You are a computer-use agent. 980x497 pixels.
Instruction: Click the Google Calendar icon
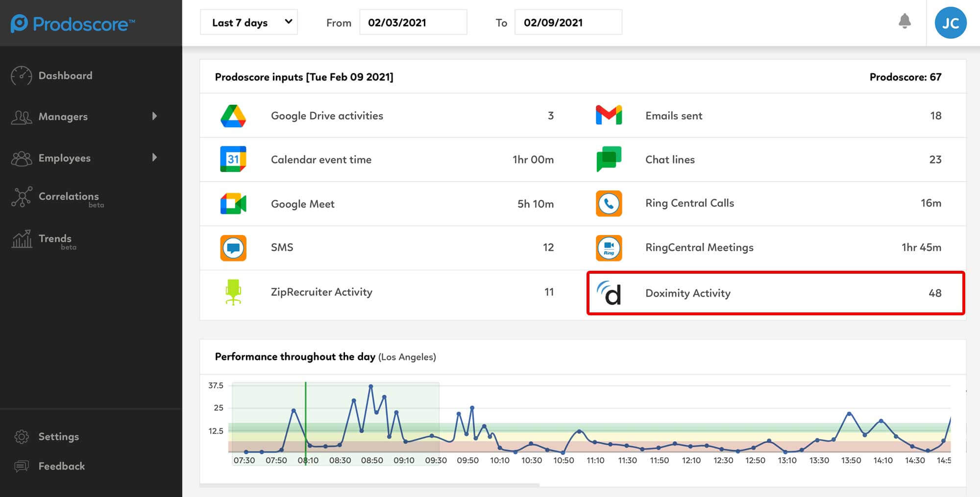233,159
